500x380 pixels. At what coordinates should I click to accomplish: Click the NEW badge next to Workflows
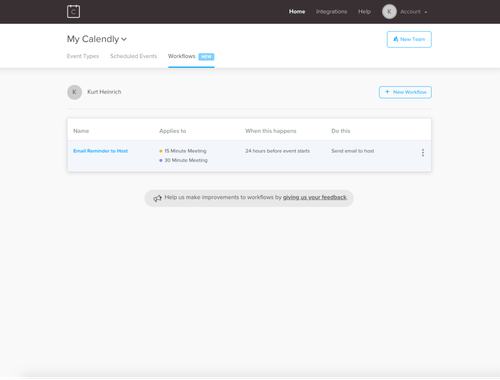[x=206, y=57]
